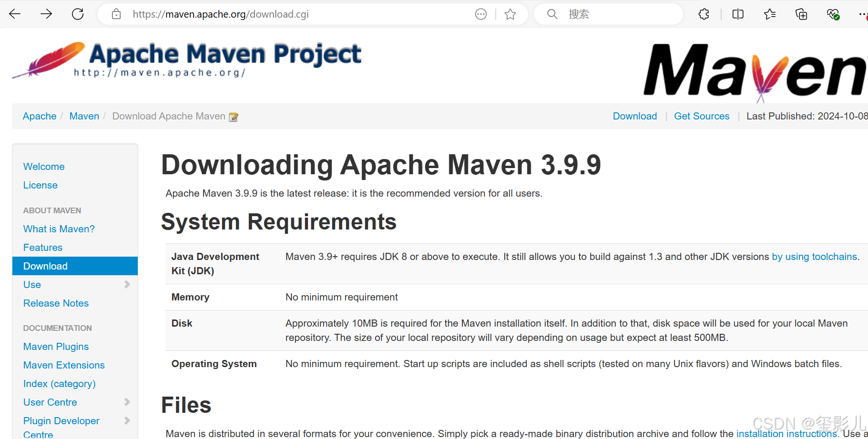The height and width of the screenshot is (439, 868).
Task: Open the Maven Extensions sidebar link
Action: (64, 365)
